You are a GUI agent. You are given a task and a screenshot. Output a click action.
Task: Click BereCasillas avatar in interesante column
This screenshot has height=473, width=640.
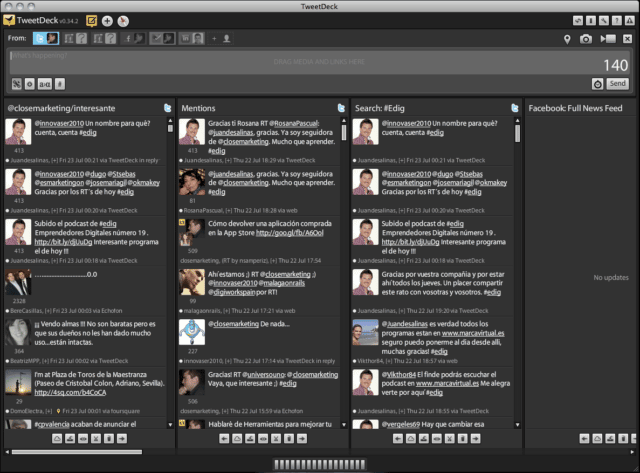18,282
